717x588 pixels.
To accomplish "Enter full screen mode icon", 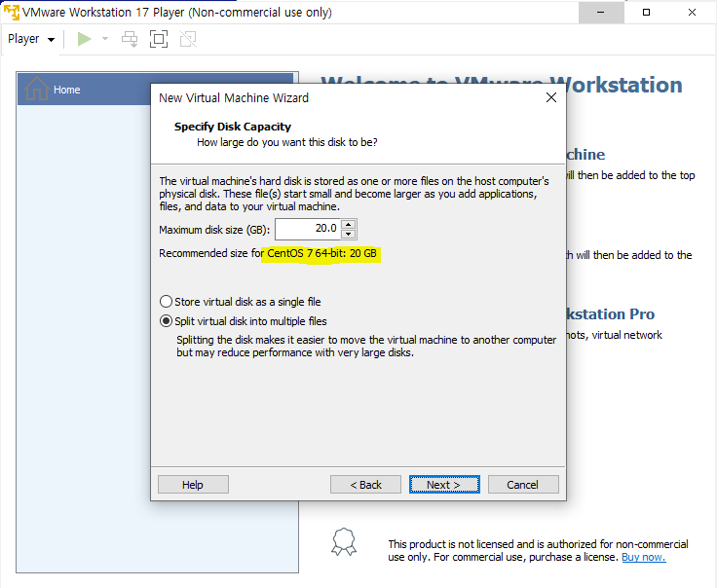I will pyautogui.click(x=159, y=39).
